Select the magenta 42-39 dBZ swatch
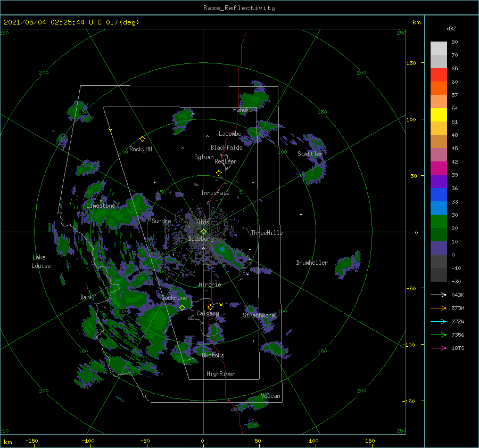The image size is (479, 448). (x=439, y=168)
